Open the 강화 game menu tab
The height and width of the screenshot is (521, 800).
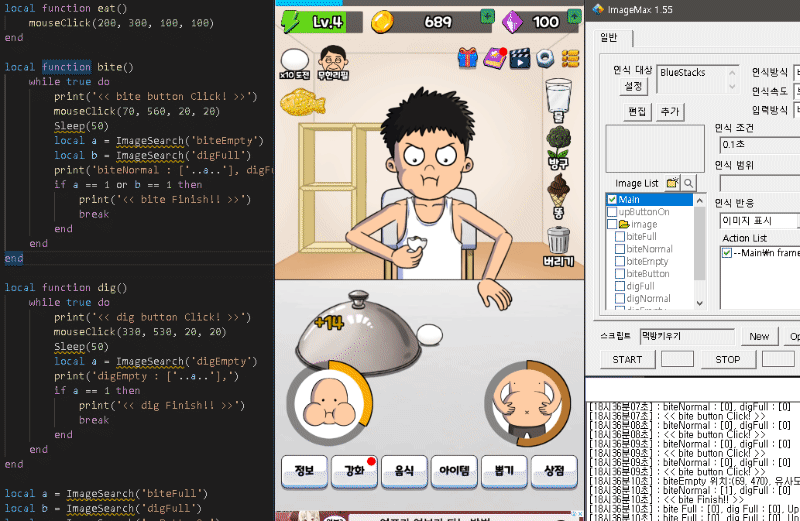pyautogui.click(x=354, y=472)
